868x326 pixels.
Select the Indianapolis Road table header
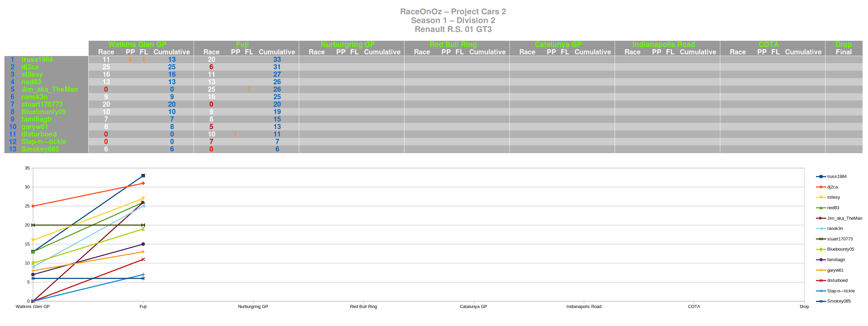(664, 44)
